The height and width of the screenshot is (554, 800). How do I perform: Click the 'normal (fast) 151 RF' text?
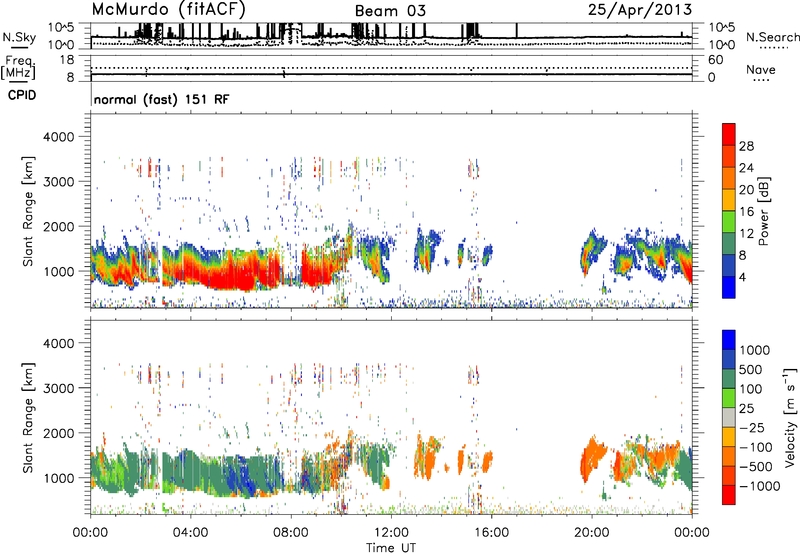click(161, 99)
